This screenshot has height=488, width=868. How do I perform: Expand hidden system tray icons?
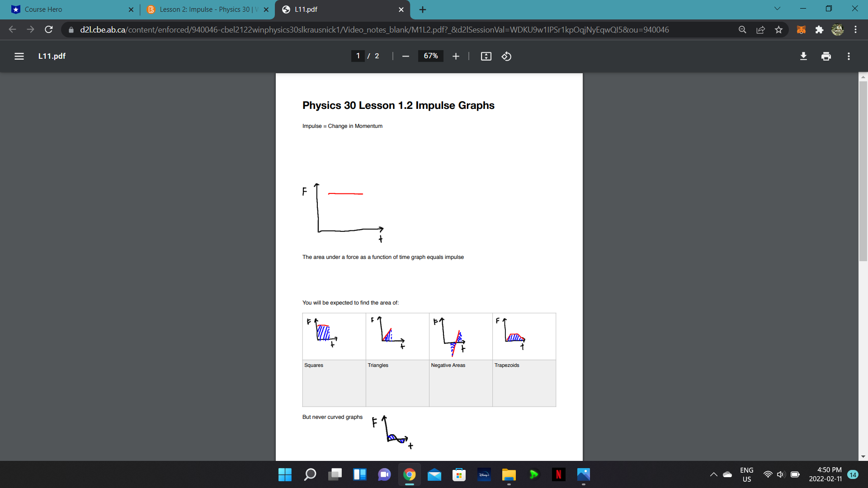[713, 474]
